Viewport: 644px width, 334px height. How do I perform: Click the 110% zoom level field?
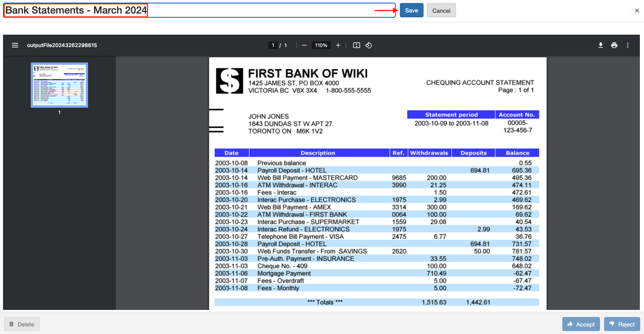click(321, 45)
